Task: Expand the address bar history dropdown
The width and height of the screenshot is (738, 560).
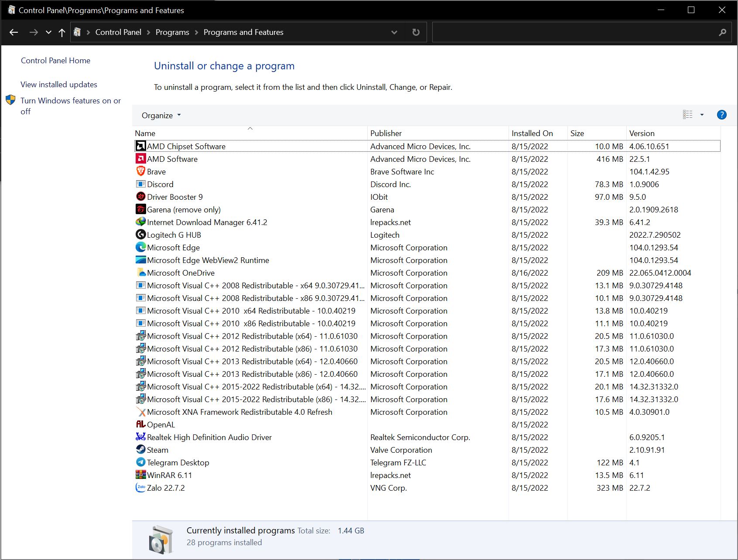Action: tap(394, 32)
